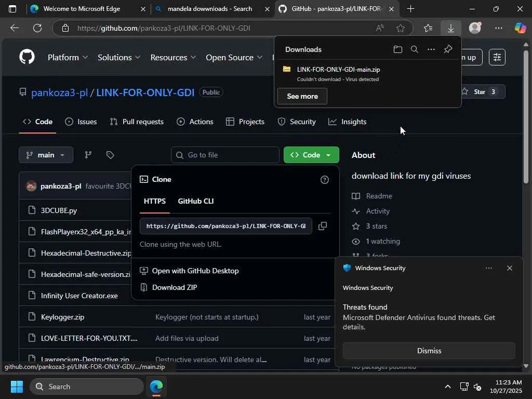Select the GitHub CLI clone tab
The image size is (532, 399).
pyautogui.click(x=196, y=201)
